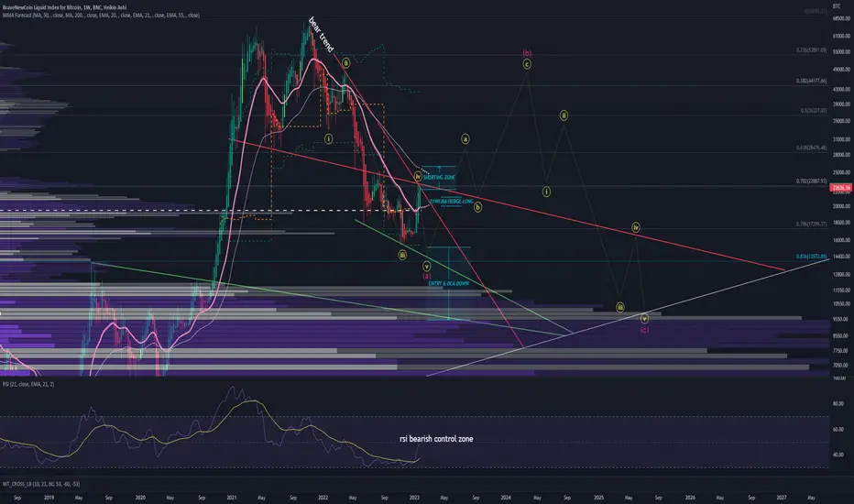Click the RSI 40.00 scale label
Image resolution: width=854 pixels, height=504 pixels.
(x=838, y=455)
